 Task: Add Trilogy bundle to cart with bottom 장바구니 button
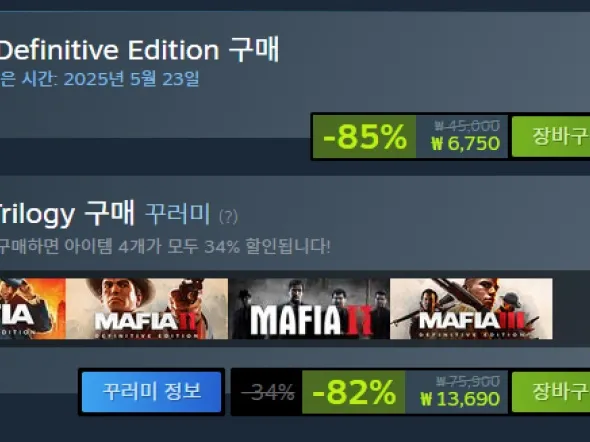[x=551, y=392]
